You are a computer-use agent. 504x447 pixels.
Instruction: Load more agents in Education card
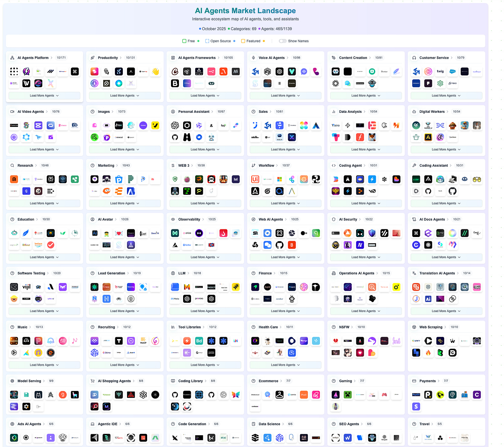click(44, 257)
